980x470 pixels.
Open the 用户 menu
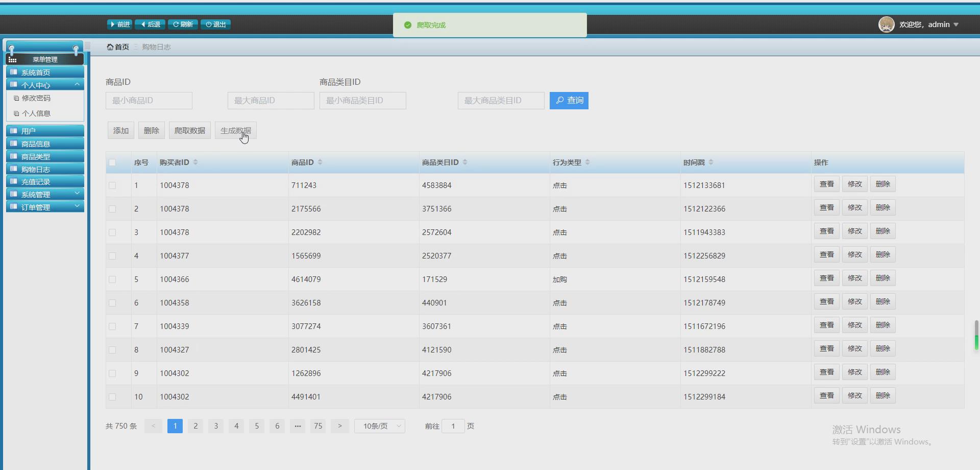45,131
